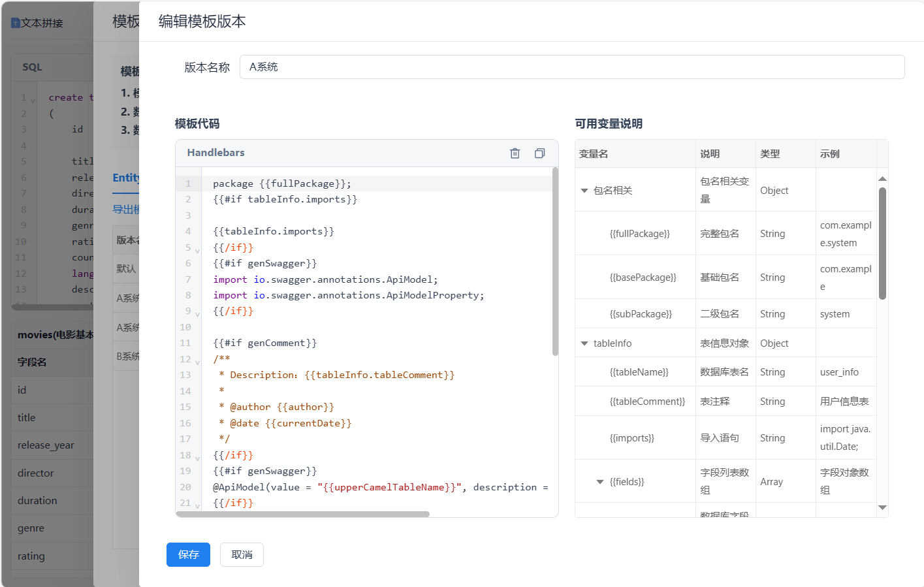Click code line 1 with package {{fullPackage}}
924x587 pixels.
coord(282,184)
